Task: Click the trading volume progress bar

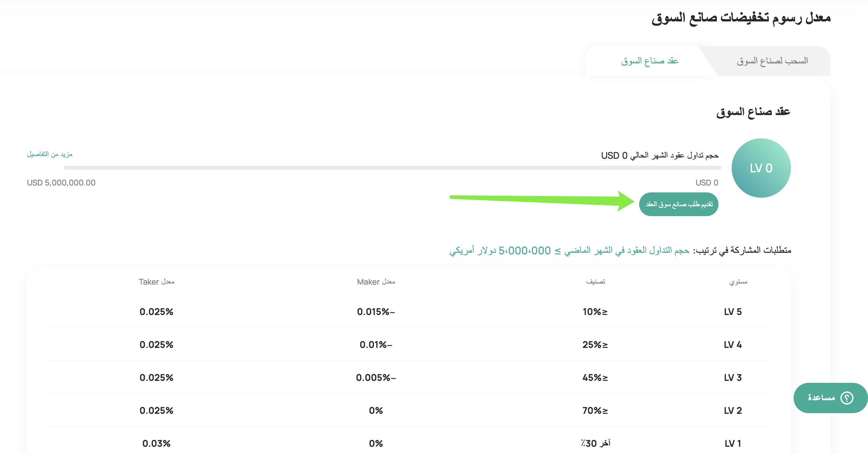Action: (392, 168)
